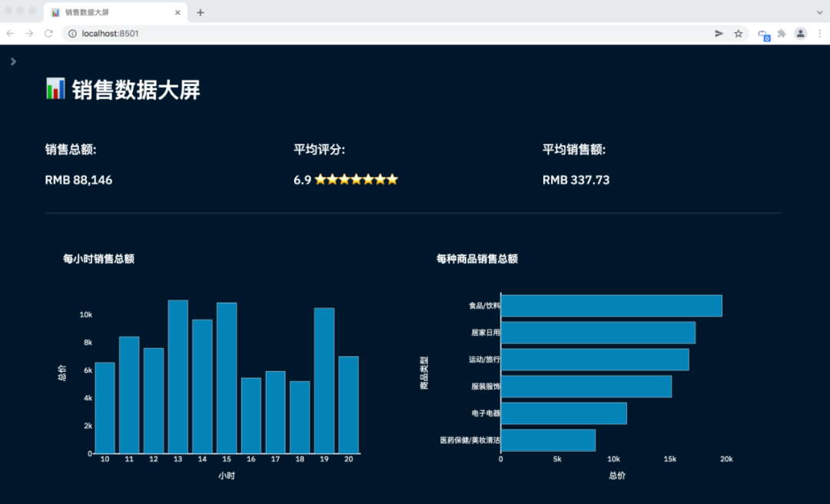Click the hour 10 bar
The image size is (830, 504).
pos(105,408)
